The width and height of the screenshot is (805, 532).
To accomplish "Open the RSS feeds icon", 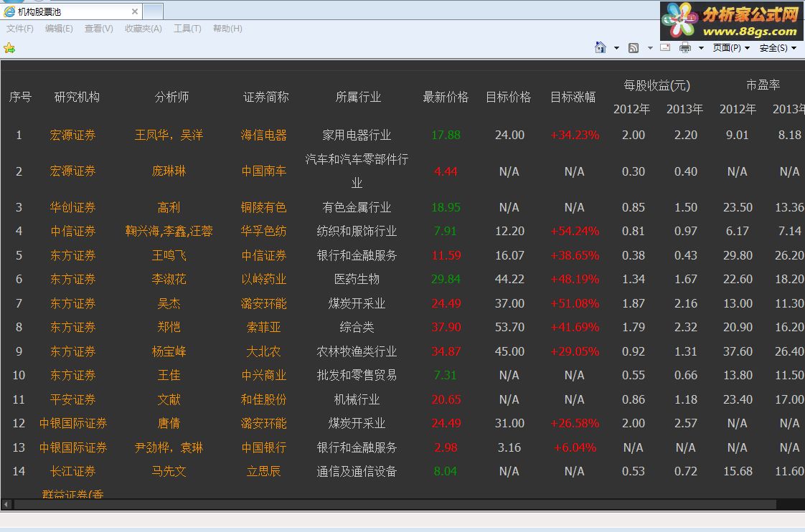I will pos(634,48).
